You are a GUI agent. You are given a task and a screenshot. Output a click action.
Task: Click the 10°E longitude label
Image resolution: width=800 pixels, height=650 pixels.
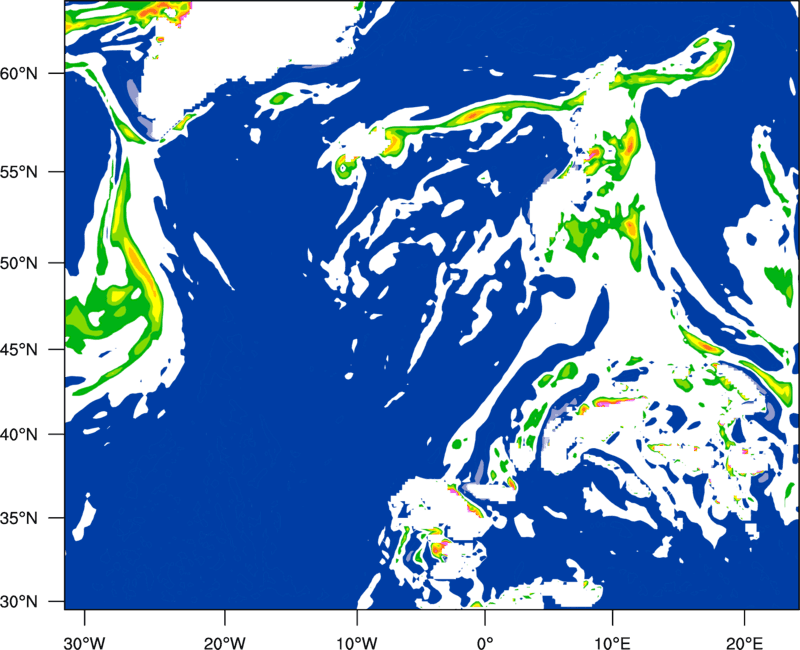point(612,643)
